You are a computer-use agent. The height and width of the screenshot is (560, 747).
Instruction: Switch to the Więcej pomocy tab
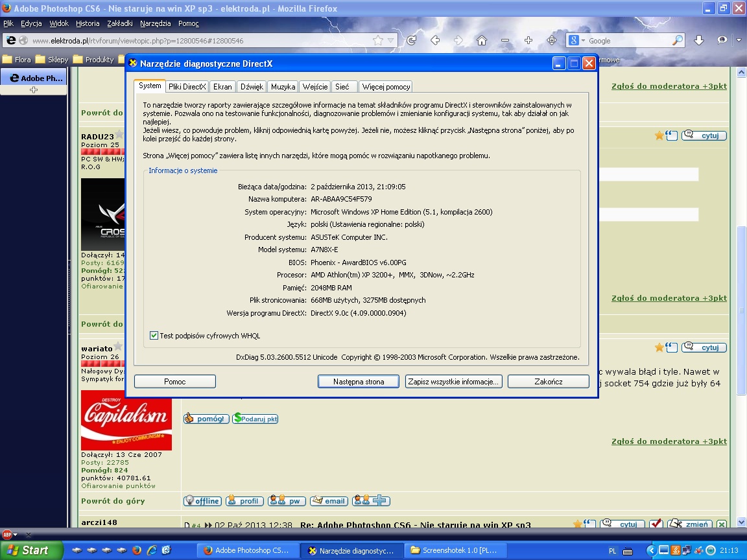(386, 87)
